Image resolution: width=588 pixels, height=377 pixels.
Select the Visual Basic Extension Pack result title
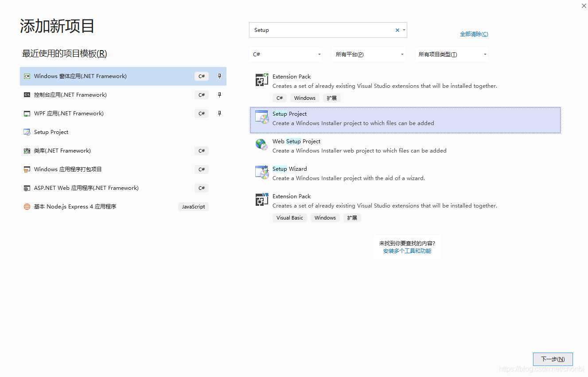pyautogui.click(x=292, y=196)
